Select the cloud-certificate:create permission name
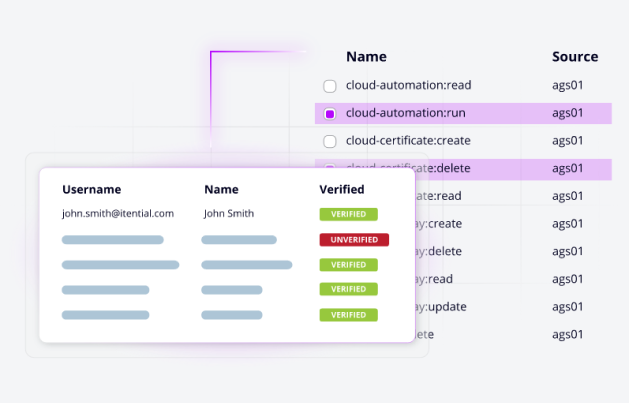Image resolution: width=629 pixels, height=403 pixels. (408, 141)
